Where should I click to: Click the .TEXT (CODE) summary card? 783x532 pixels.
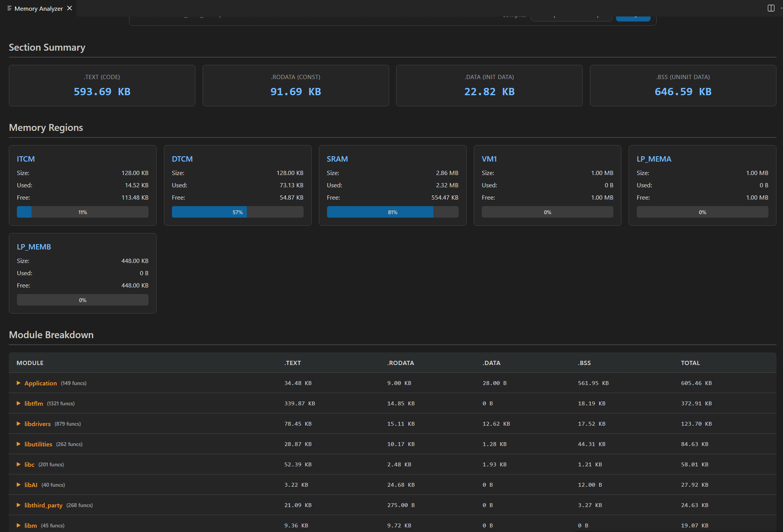click(102, 86)
